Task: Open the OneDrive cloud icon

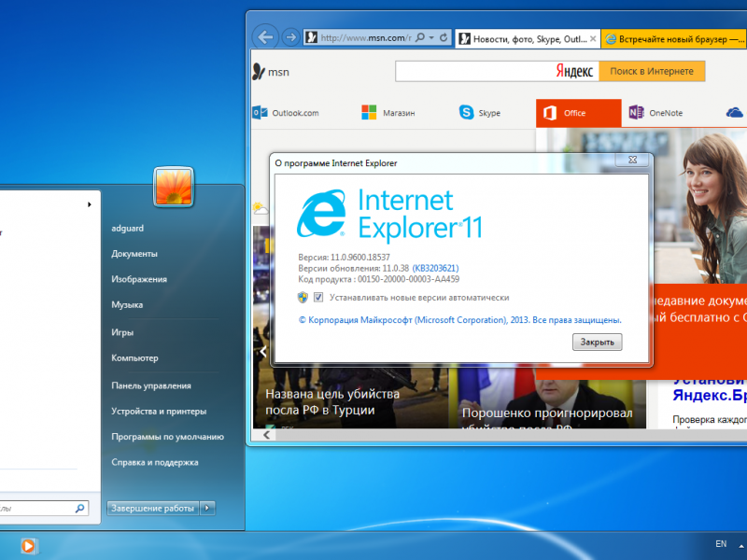Action: pos(735,113)
